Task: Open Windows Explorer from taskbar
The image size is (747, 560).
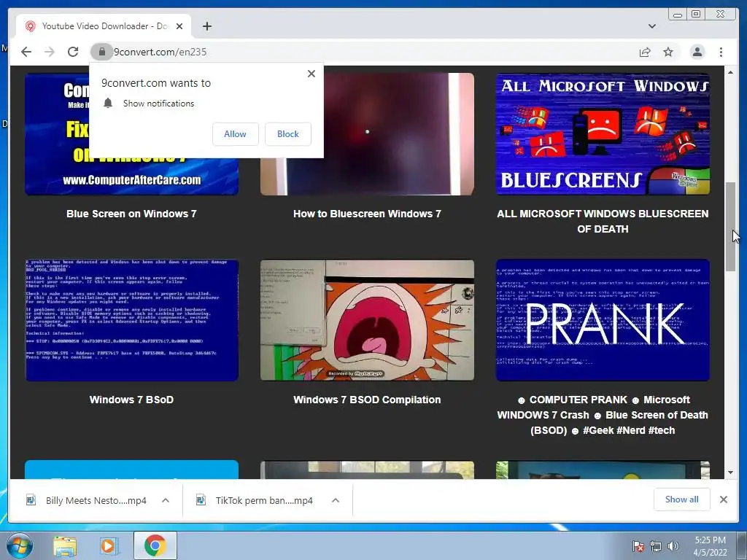Action: pos(64,545)
